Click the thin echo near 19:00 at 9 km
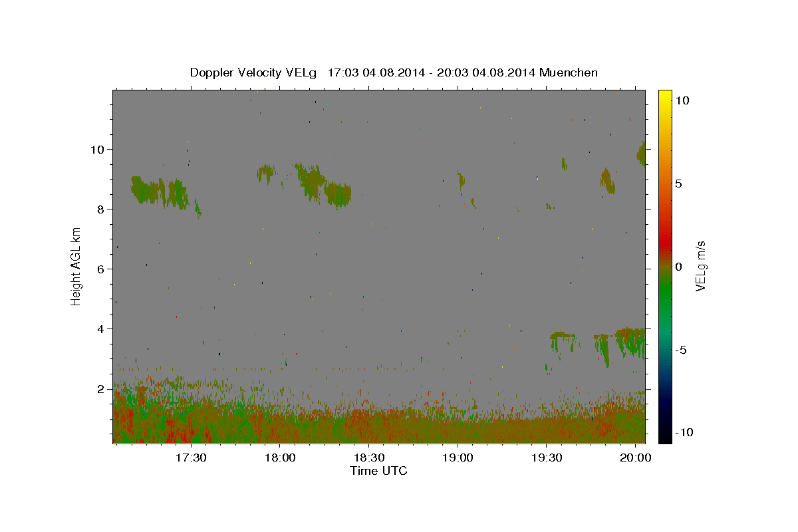 (460, 180)
